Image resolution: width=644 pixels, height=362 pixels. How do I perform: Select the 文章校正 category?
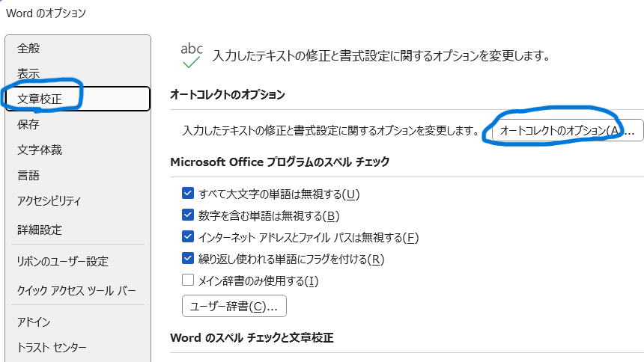coord(39,99)
